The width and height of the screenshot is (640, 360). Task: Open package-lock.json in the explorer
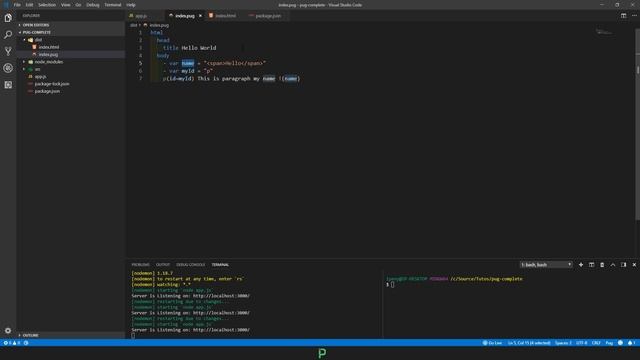[x=52, y=84]
